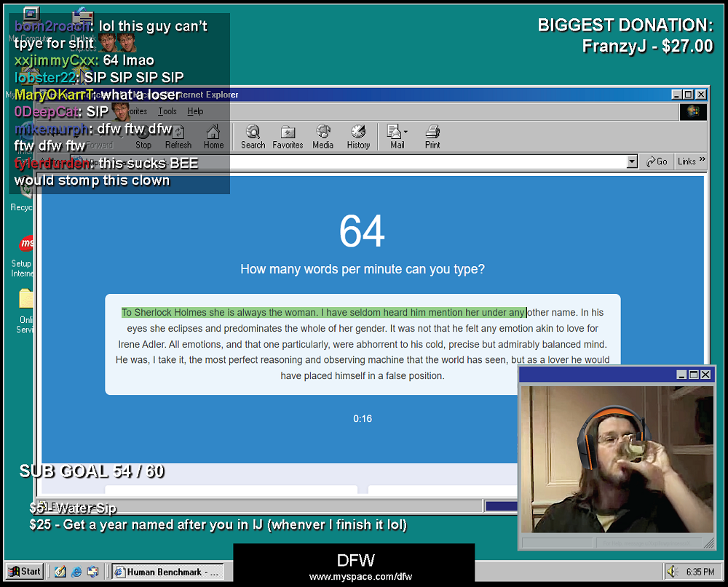This screenshot has height=587, width=728.
Task: Open the Tools menu
Action: point(167,111)
